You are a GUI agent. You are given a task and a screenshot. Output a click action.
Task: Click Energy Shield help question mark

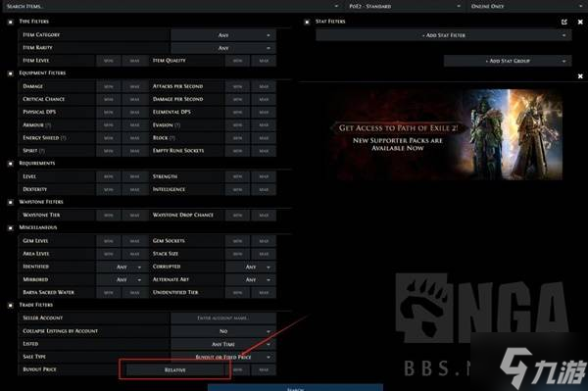point(64,138)
